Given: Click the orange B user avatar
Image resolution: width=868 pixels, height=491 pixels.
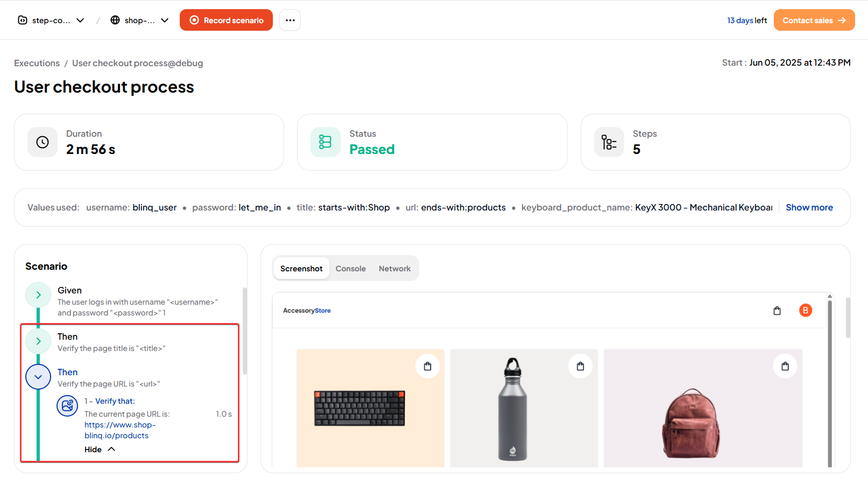Looking at the screenshot, I should click(805, 310).
